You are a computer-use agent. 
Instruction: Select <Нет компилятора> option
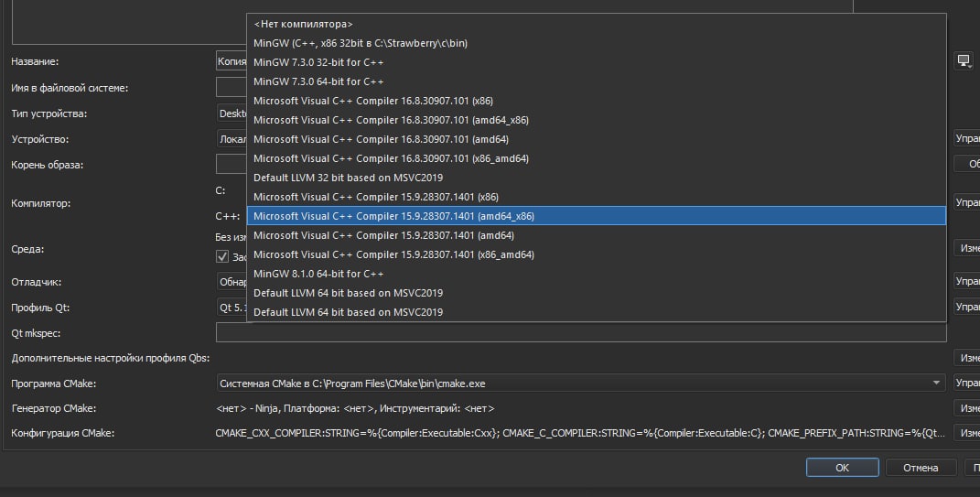pos(597,24)
